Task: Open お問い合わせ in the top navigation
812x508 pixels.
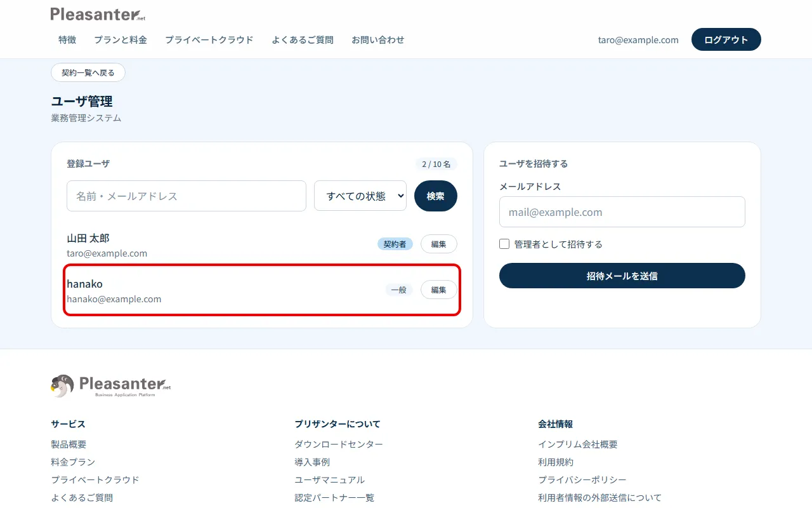Action: (378, 39)
